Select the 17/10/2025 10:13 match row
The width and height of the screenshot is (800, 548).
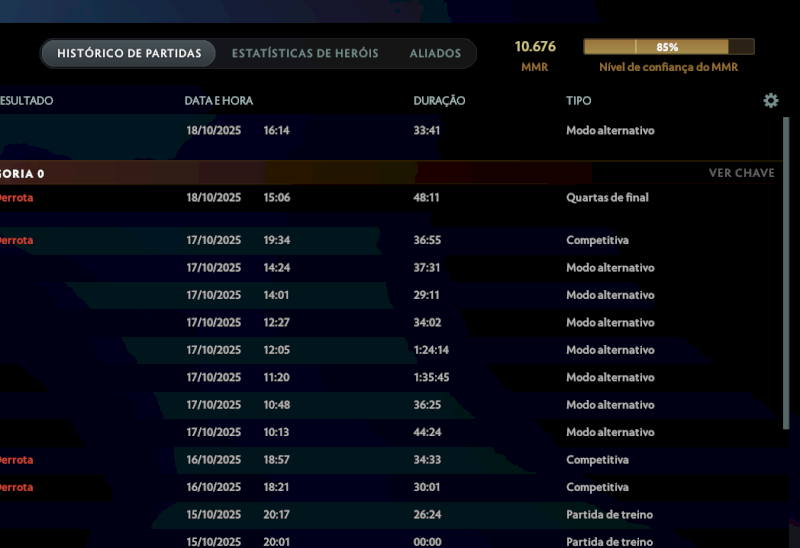400,433
